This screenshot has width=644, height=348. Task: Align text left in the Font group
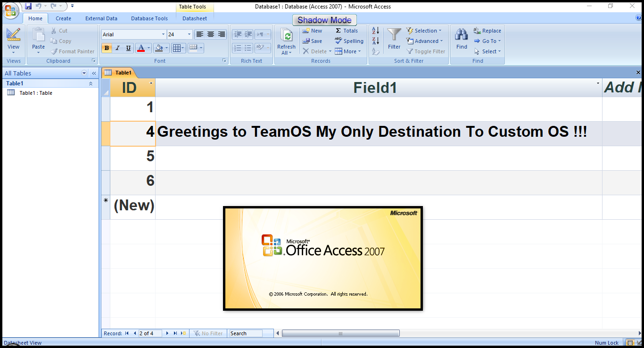pyautogui.click(x=200, y=34)
